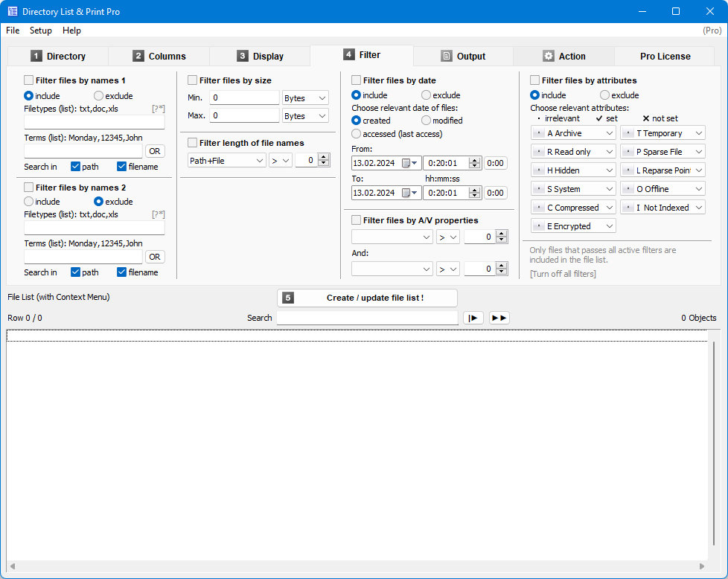This screenshot has height=579, width=728.
Task: Switch to the Pro License tab
Action: click(665, 56)
